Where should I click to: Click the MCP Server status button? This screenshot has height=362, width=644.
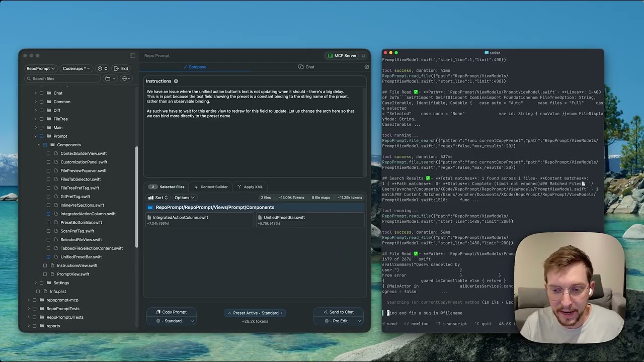point(342,56)
